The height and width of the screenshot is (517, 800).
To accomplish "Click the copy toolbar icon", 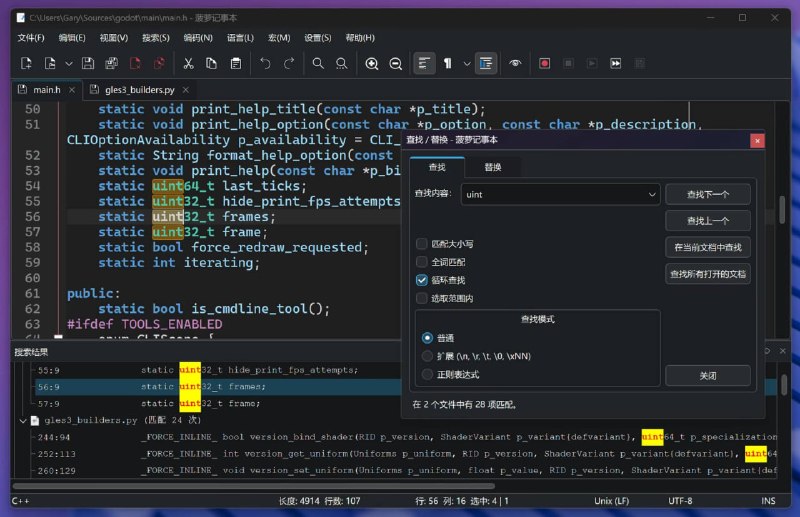I will coord(211,63).
